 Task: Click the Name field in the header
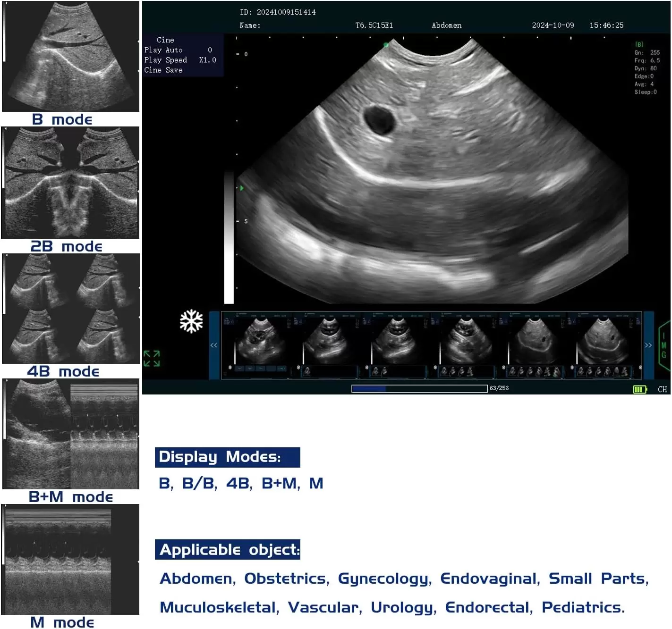click(x=250, y=25)
